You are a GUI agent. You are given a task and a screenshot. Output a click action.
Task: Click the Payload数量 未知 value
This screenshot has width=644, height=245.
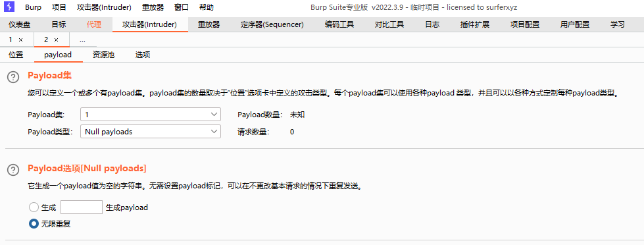tap(297, 115)
